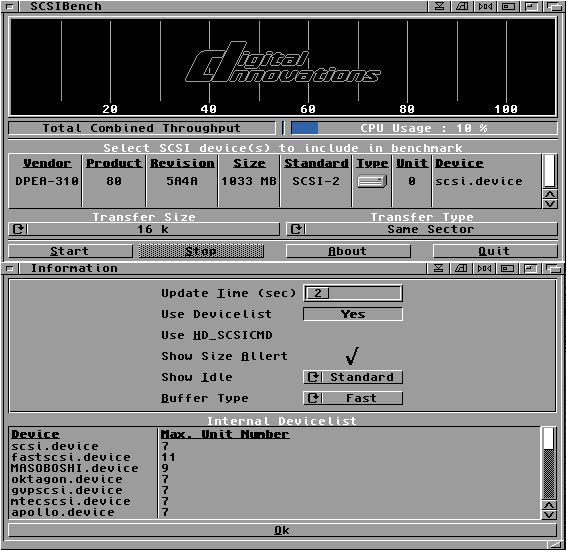This screenshot has width=566, height=550.
Task: Click the Internal Devicelist scroll down arrow
Action: pos(549,514)
